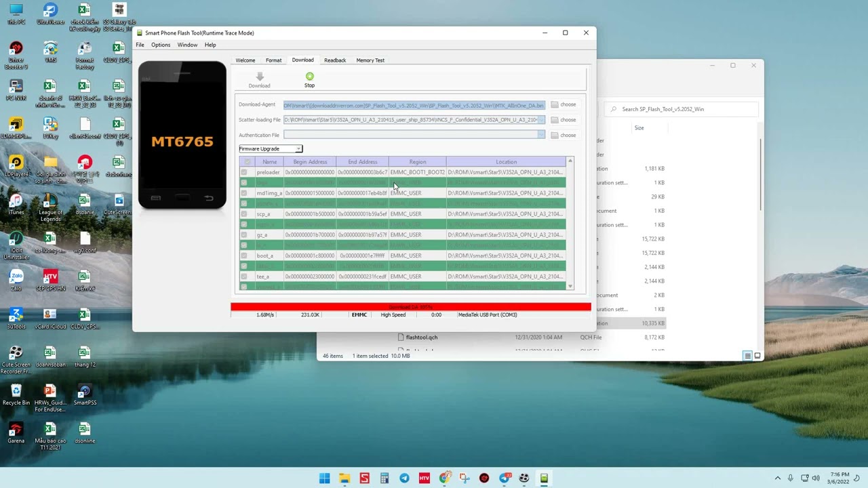Select Zalo desktop icon
The height and width of the screenshot is (488, 868).
[x=16, y=280]
